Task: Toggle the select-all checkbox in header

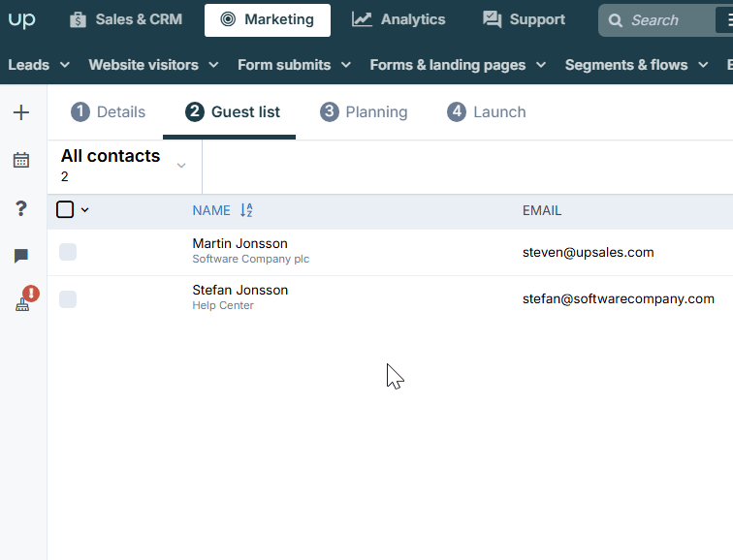Action: point(65,209)
